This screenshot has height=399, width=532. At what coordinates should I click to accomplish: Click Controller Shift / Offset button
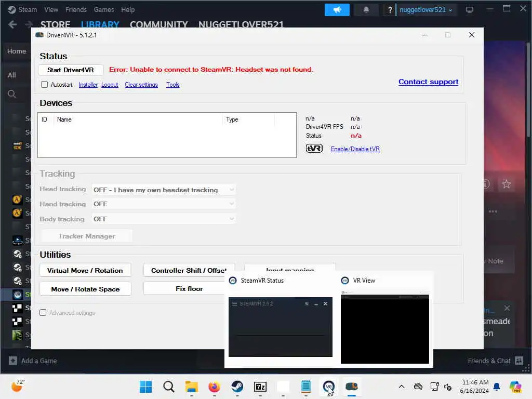(x=189, y=270)
